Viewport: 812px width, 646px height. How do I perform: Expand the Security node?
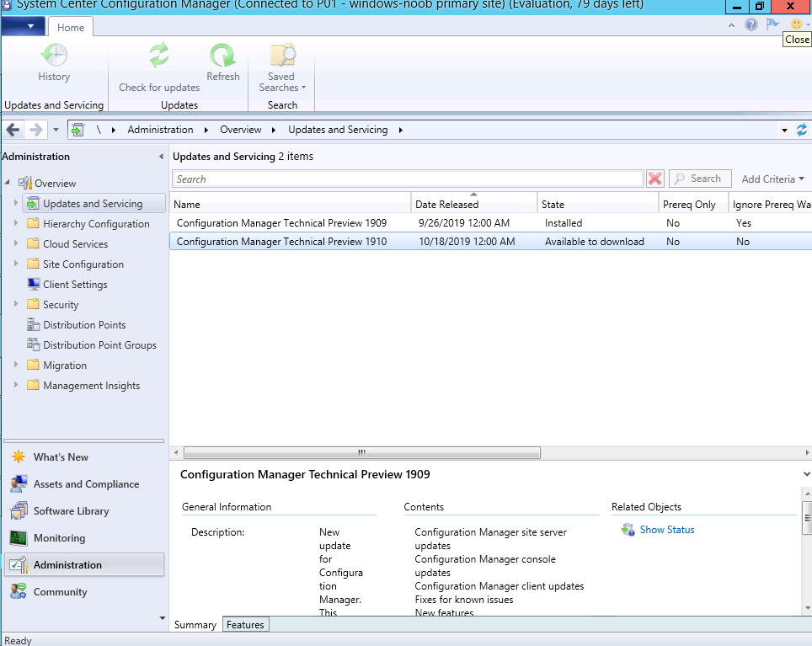click(16, 304)
